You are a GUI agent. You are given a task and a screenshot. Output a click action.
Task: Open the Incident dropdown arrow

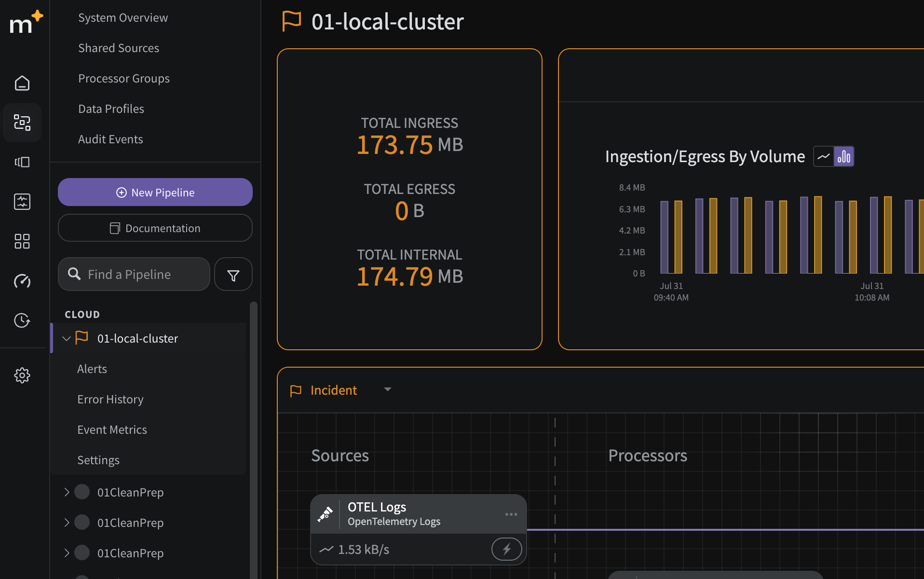click(388, 389)
